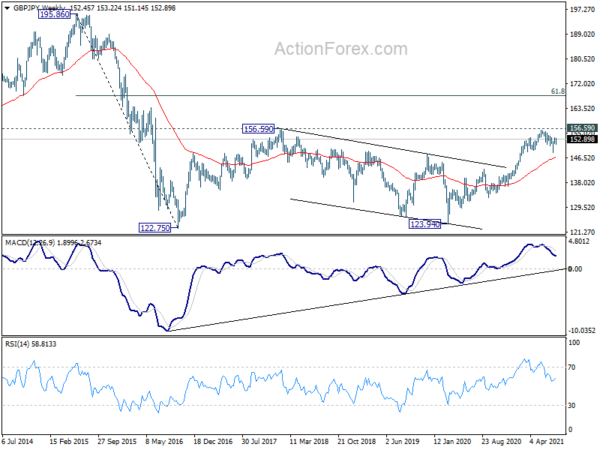
Task: Click the 11 Mar 2018 date label
Action: 309,442
